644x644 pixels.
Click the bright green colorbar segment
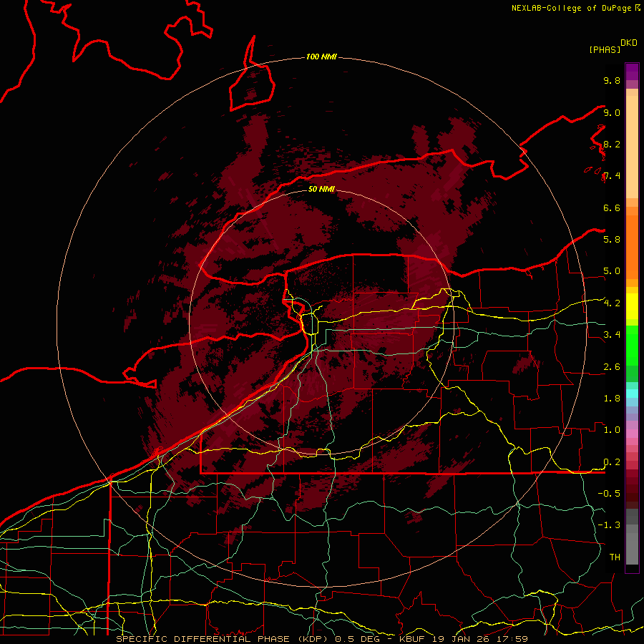632,345
